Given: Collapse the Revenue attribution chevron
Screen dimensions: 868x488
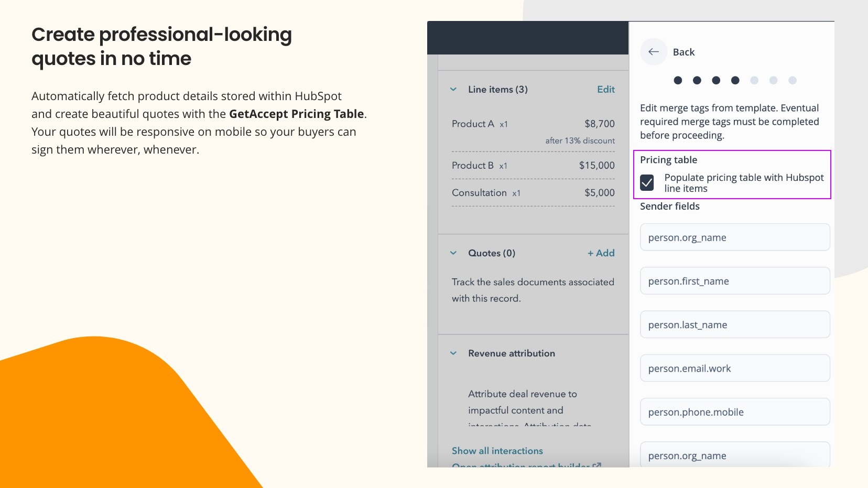Looking at the screenshot, I should [454, 353].
